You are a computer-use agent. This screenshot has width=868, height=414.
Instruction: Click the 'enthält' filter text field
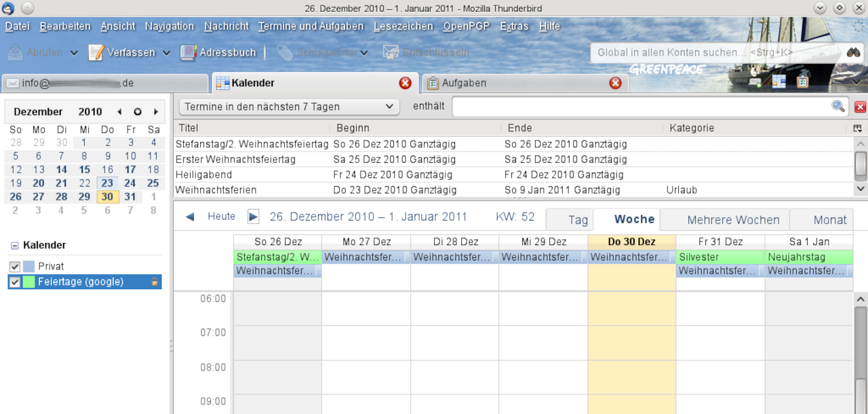(x=641, y=107)
